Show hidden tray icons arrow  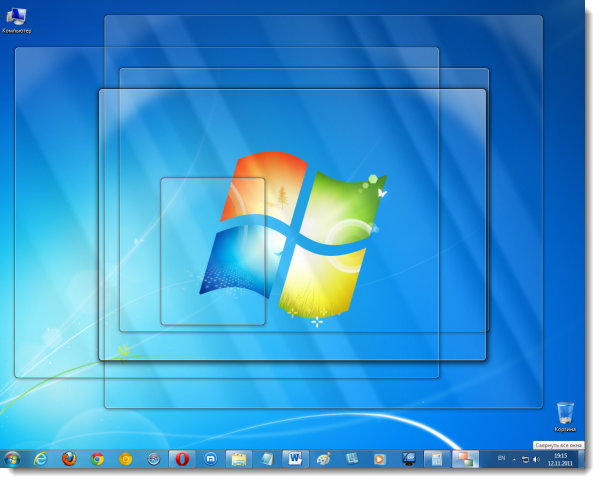[514, 459]
